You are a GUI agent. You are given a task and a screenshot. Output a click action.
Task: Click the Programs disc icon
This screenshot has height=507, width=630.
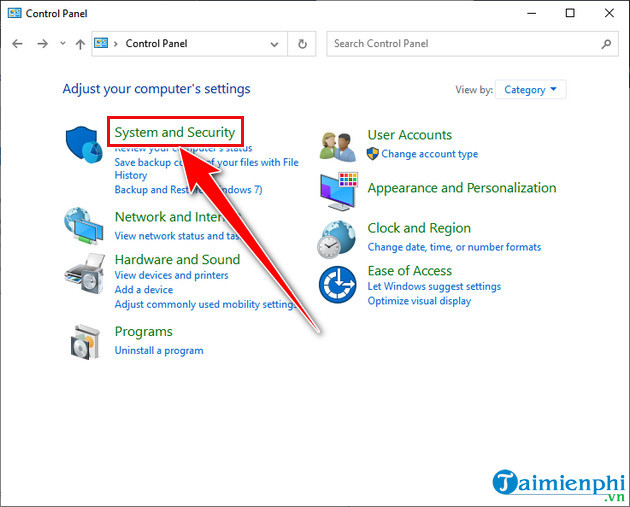[x=82, y=343]
